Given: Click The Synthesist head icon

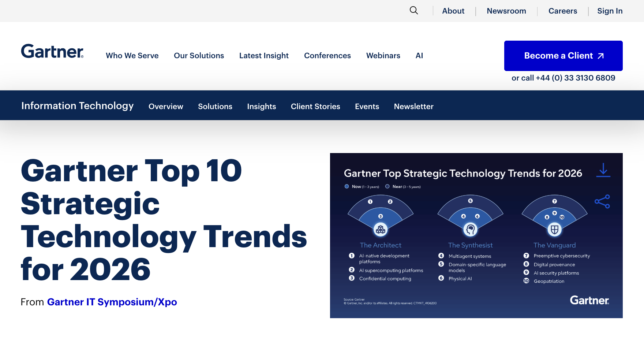Looking at the screenshot, I should click(471, 230).
